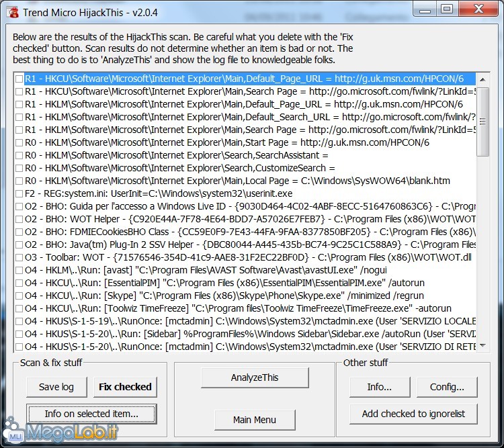
Task: Select the S-1-5-20 RunOnce mctadmin row
Action: point(245,347)
